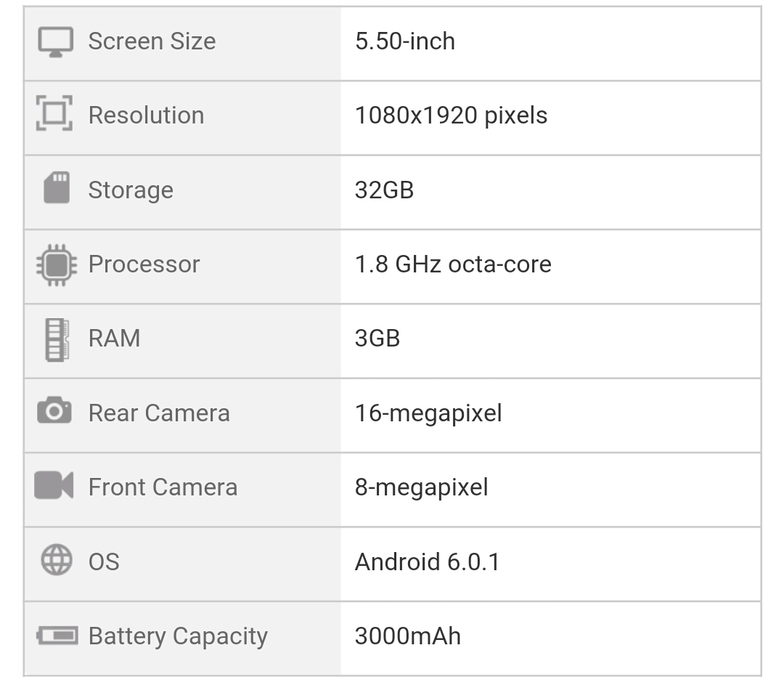
Task: Click the 3GB RAM value
Action: [377, 339]
